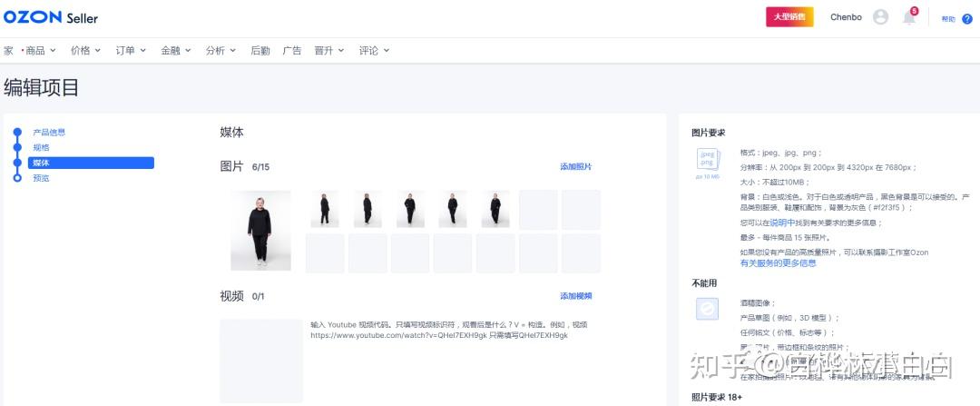The width and height of the screenshot is (980, 406).
Task: Click the Chenbo username
Action: click(x=847, y=17)
